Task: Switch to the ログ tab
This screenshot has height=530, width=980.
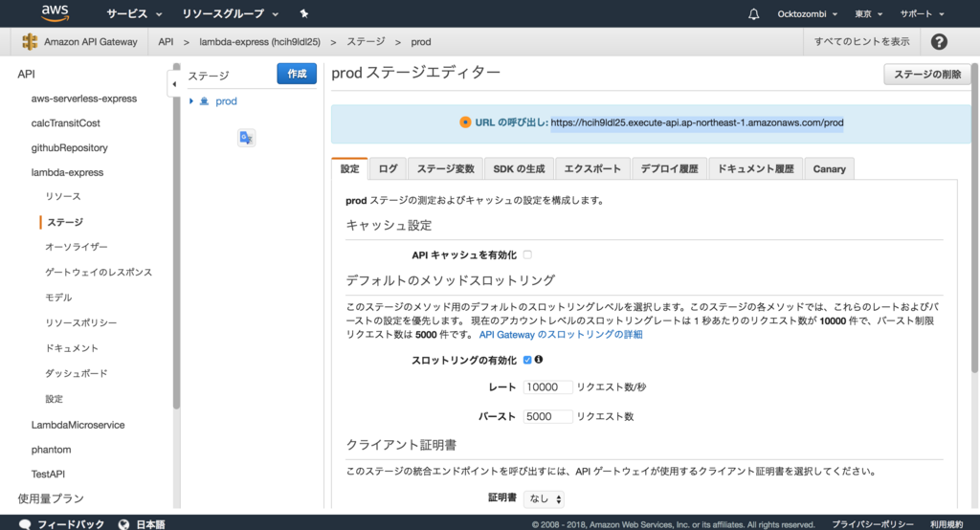Action: coord(388,168)
